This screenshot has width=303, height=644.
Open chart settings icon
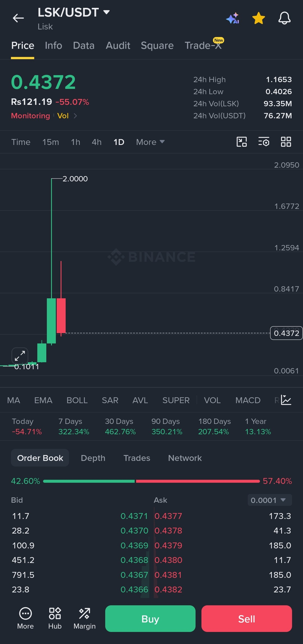pyautogui.click(x=264, y=142)
